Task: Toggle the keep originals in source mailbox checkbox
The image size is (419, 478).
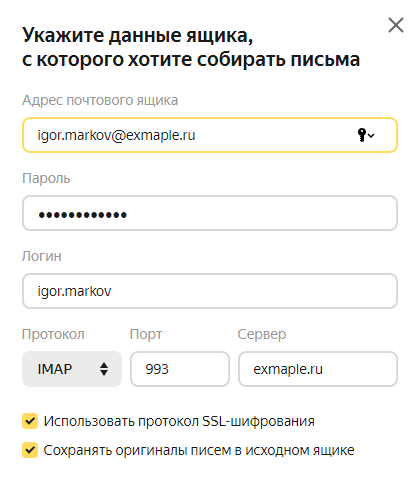Action: coord(30,450)
